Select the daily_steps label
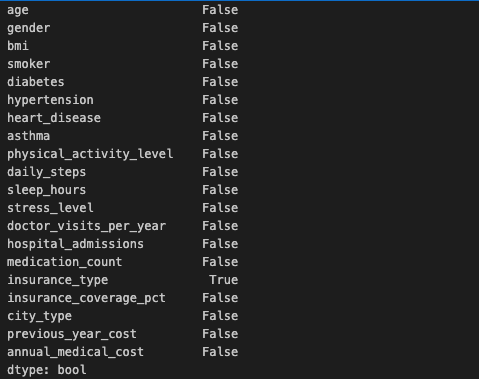Viewport: 479px width, 379px height. [x=47, y=172]
